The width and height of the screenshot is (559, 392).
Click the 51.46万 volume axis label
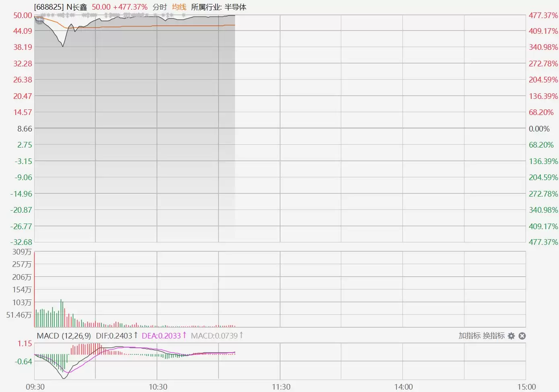(x=19, y=315)
